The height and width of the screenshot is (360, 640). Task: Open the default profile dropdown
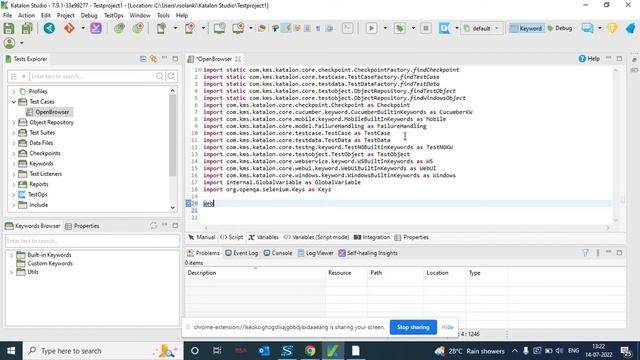481,28
